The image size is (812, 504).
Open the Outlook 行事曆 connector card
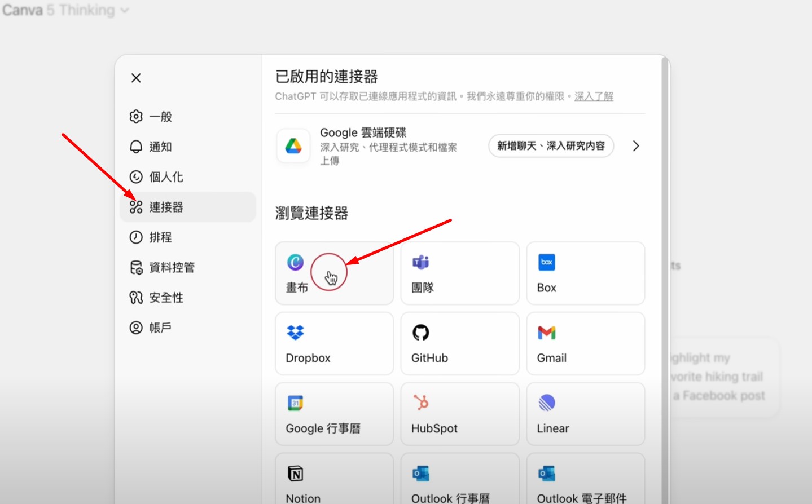[x=460, y=479]
